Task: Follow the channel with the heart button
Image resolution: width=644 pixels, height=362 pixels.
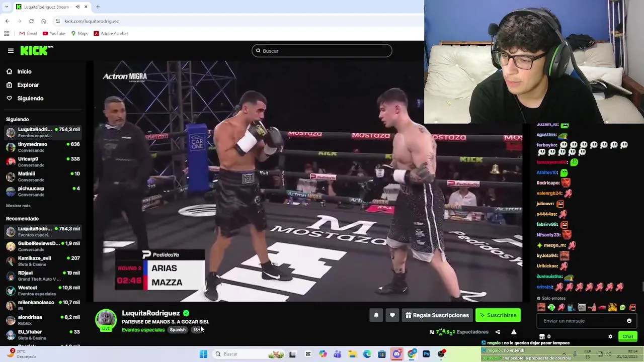Action: pyautogui.click(x=392, y=315)
